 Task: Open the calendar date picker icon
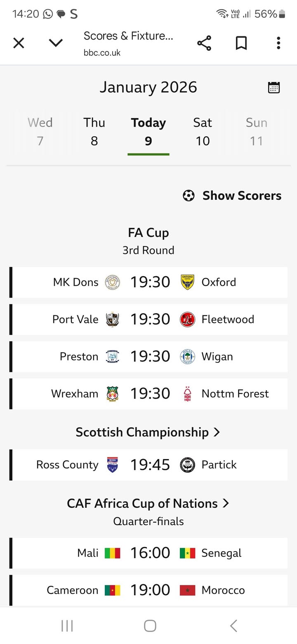274,88
